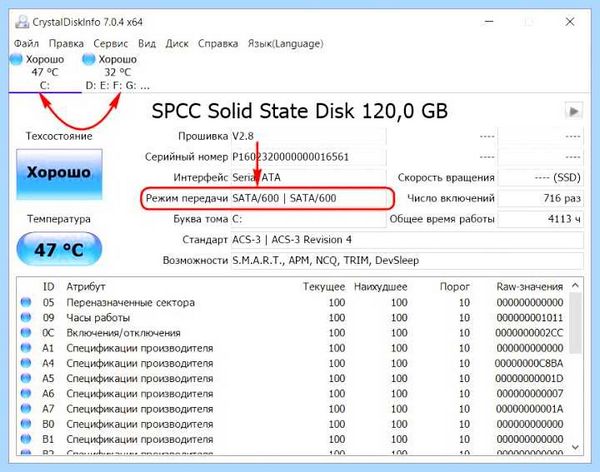
Task: Open the Диск menu
Action: (x=177, y=44)
